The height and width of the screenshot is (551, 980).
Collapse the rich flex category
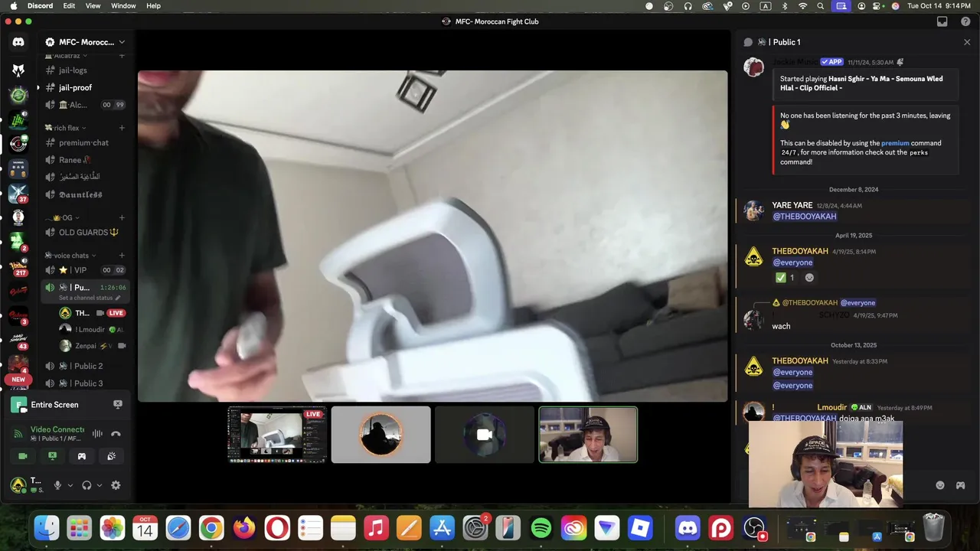(x=65, y=128)
